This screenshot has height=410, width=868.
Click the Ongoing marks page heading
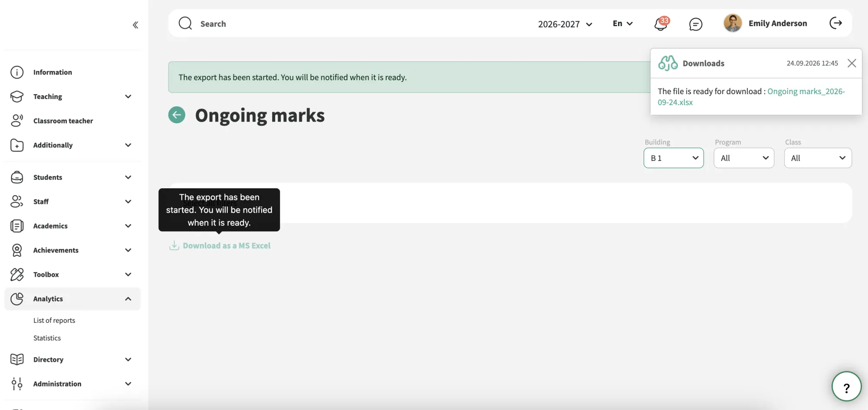260,115
